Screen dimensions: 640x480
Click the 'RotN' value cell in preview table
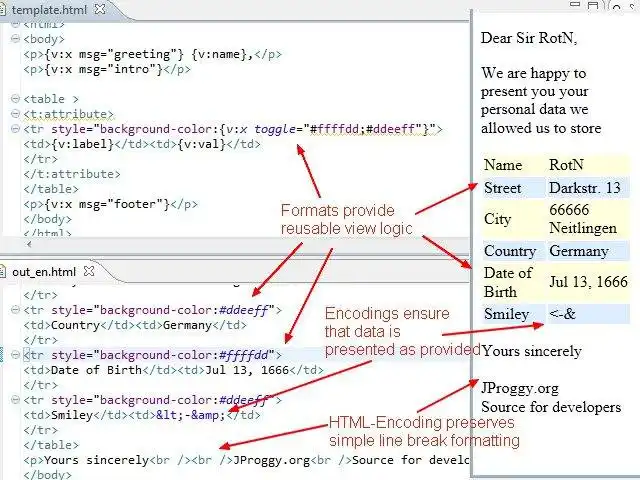[588, 165]
